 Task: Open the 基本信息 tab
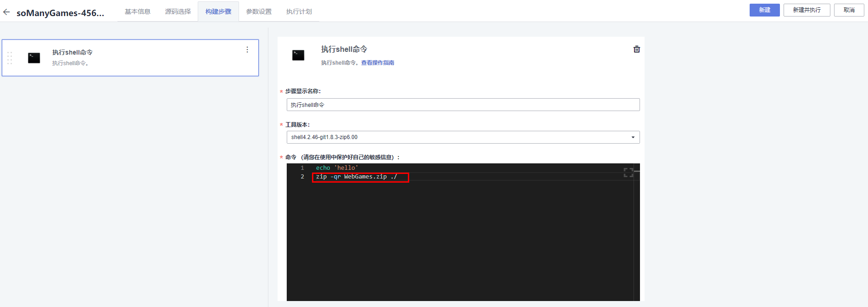138,11
